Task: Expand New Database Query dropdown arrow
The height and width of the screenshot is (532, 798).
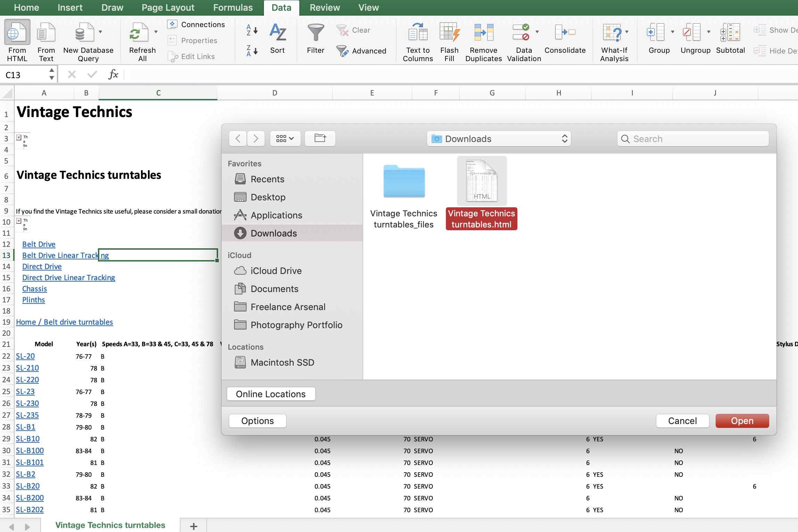Action: [x=100, y=32]
